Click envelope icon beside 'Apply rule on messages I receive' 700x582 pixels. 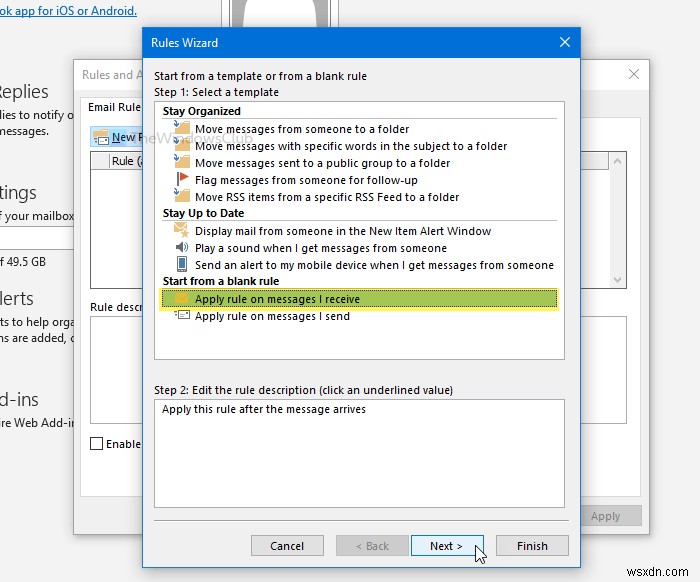(181, 299)
